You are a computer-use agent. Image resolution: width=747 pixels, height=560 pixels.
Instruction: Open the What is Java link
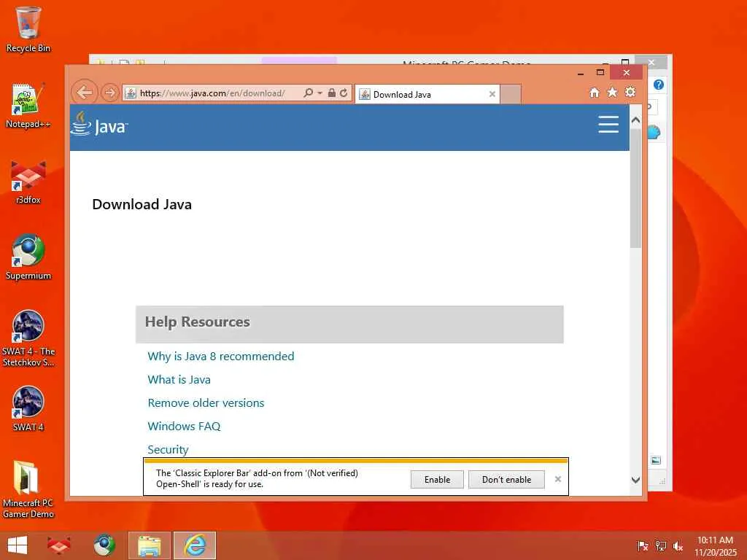tap(179, 379)
